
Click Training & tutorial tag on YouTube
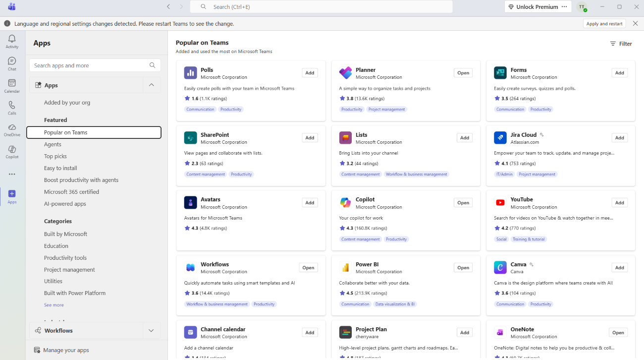pyautogui.click(x=529, y=239)
